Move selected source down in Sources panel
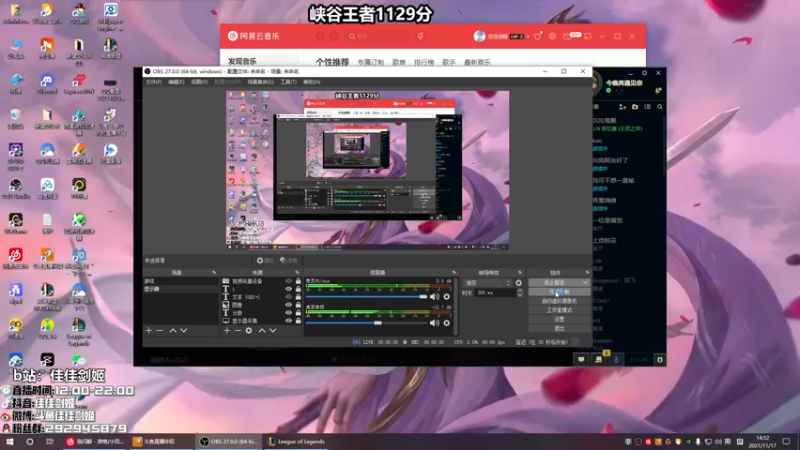 [273, 331]
